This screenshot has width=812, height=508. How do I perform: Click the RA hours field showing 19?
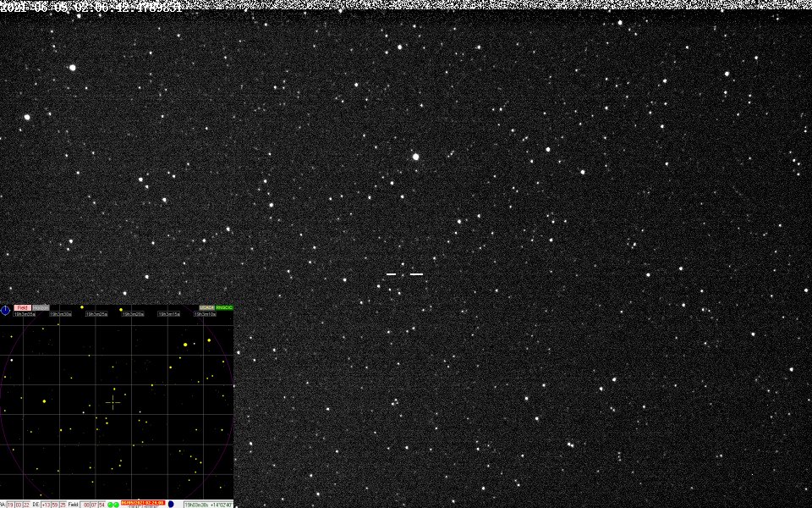[x=11, y=504]
